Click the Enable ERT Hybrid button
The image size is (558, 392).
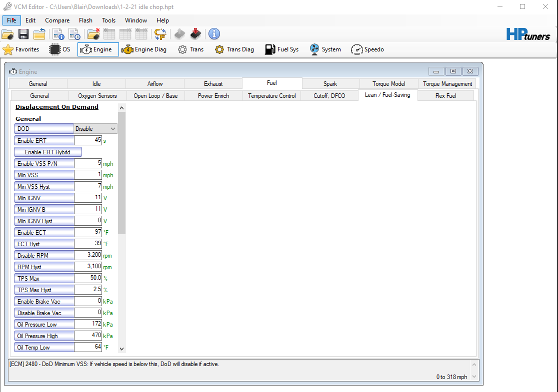click(48, 152)
